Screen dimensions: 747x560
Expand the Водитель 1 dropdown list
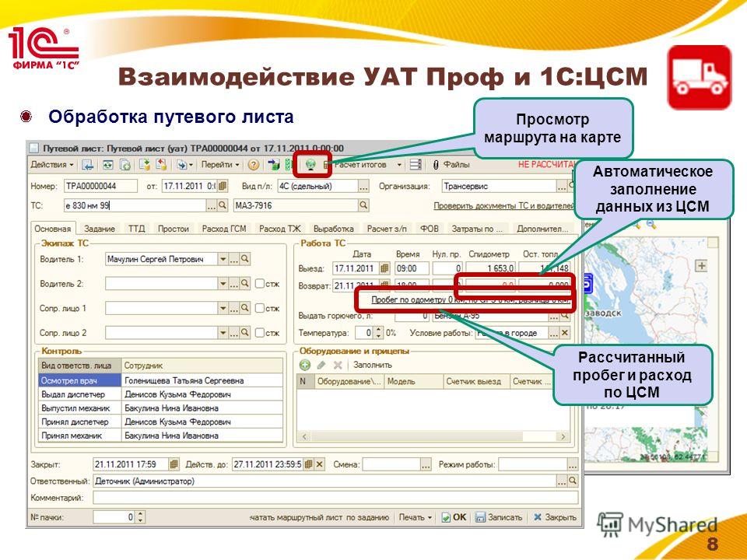pyautogui.click(x=223, y=259)
